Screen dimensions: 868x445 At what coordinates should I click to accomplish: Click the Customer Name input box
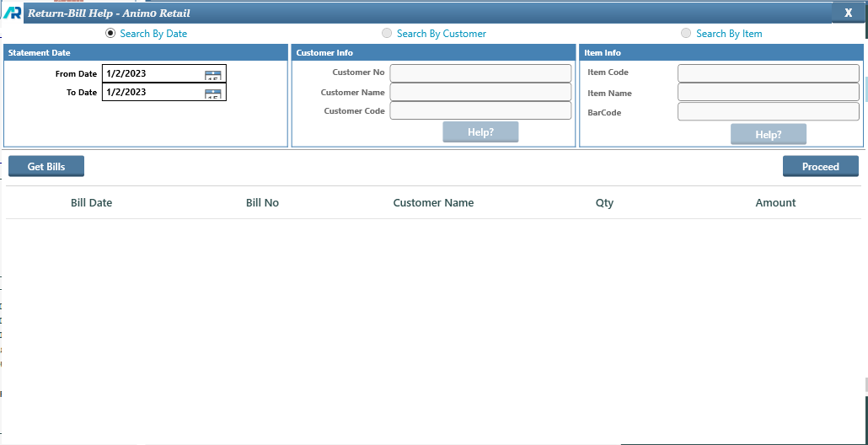tap(480, 92)
